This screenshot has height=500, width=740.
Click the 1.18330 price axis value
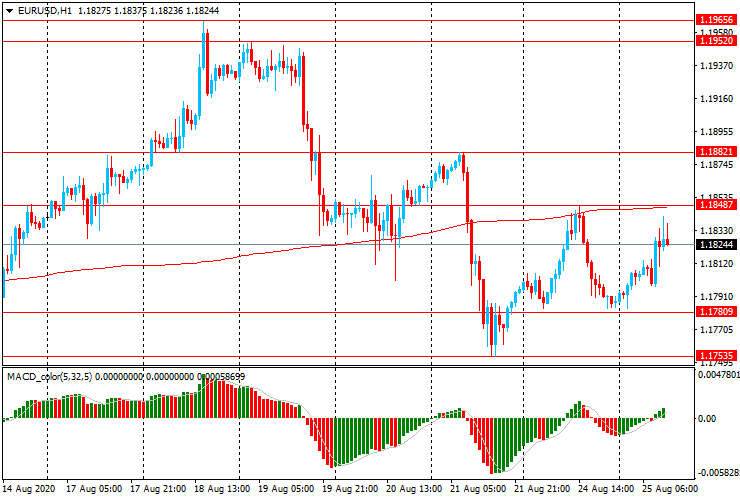[717, 230]
